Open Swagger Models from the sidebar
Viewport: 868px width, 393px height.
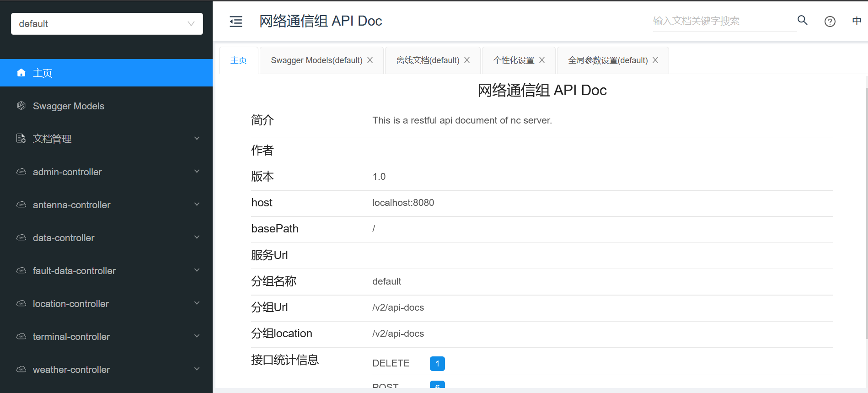tap(106, 106)
